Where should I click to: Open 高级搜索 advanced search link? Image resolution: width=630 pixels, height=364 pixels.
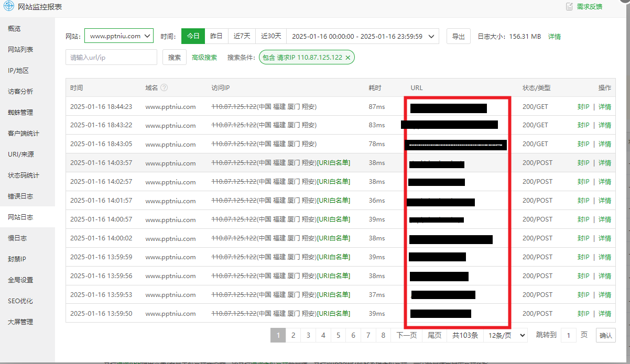204,58
